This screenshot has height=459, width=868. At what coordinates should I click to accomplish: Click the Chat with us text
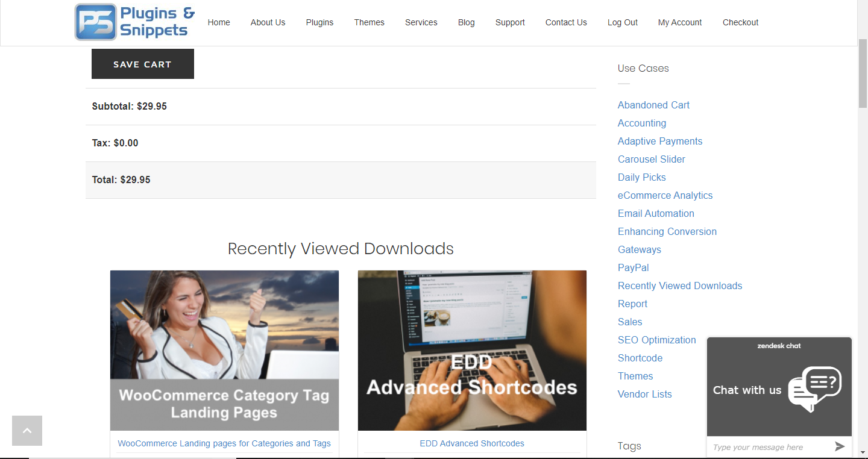tap(747, 390)
